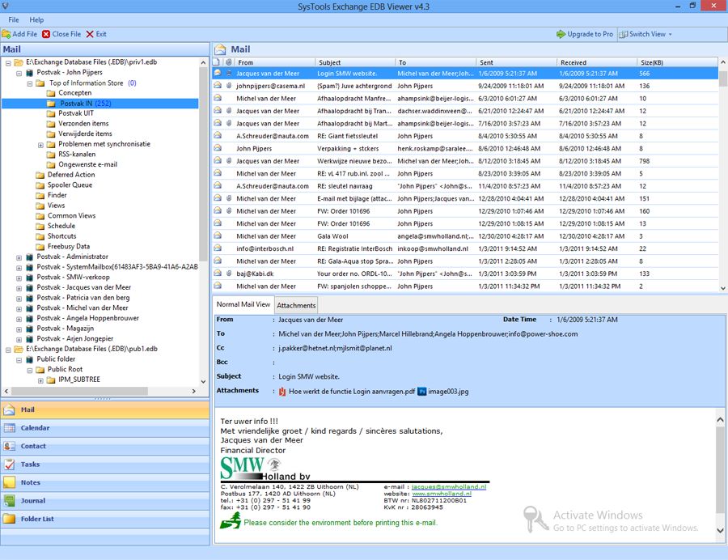Click the red Close File icon
The image size is (728, 560).
coord(46,34)
